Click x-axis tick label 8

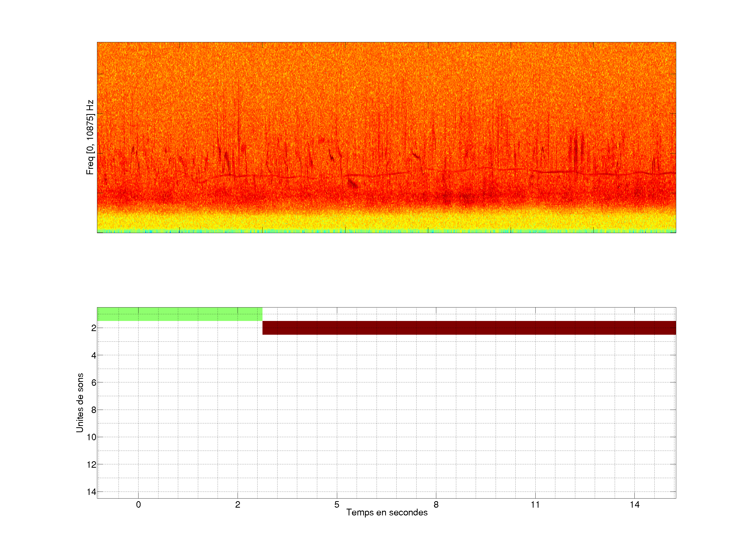point(436,505)
